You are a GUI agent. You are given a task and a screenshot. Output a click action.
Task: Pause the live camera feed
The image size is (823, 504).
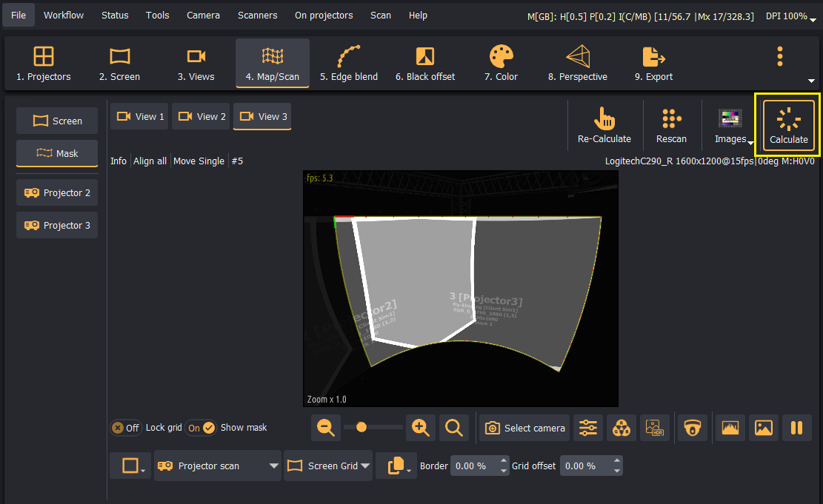tap(797, 428)
